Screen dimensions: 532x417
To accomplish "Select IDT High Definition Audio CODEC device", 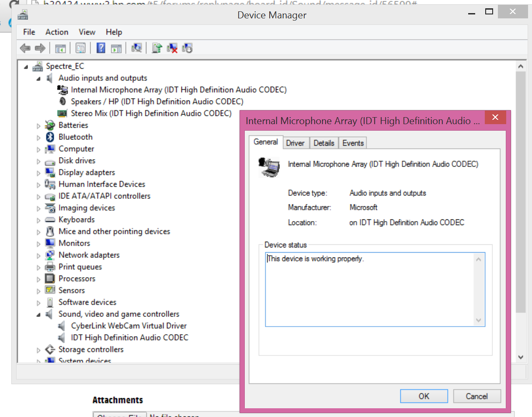I will tap(129, 337).
